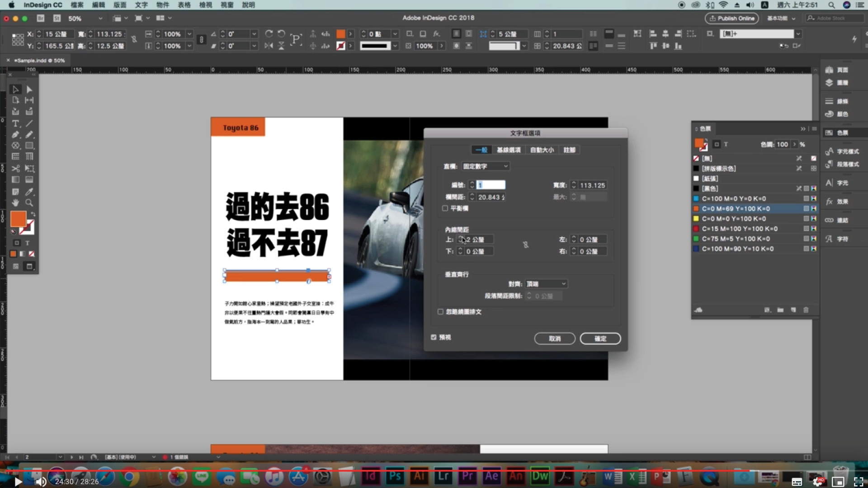Open the 文字 menu
The width and height of the screenshot is (868, 488).
pos(141,5)
